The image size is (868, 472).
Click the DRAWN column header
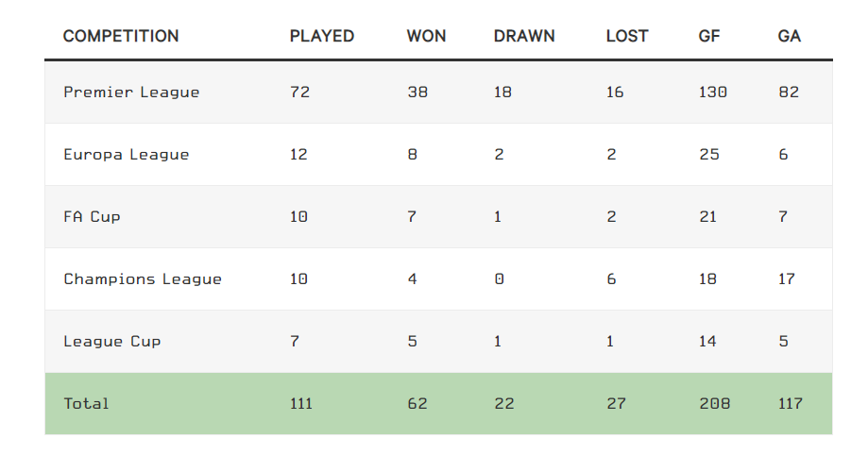pos(524,36)
